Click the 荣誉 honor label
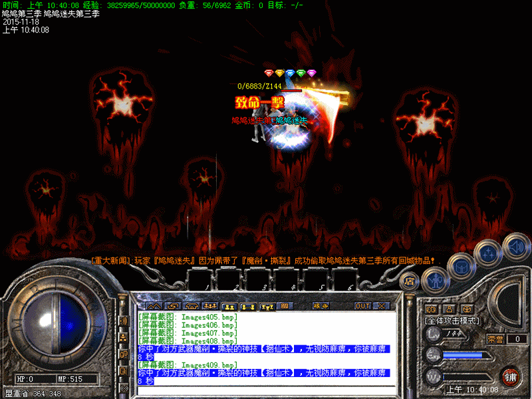 (x=494, y=338)
